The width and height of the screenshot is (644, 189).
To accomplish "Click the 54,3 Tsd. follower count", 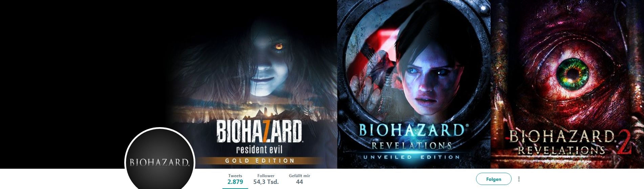I will (266, 182).
